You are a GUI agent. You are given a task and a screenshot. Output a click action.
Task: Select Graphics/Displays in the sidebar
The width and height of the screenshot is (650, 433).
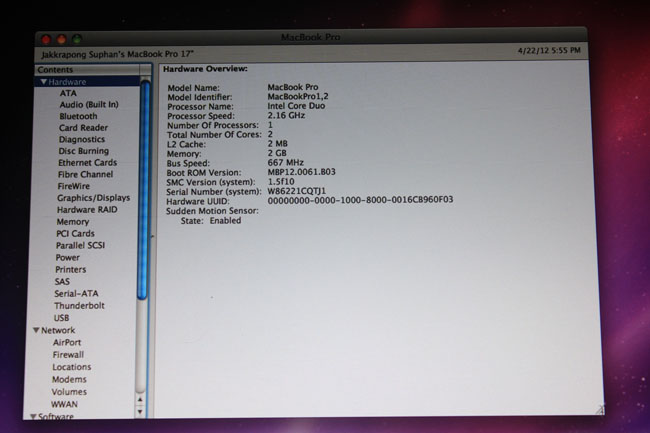point(93,198)
